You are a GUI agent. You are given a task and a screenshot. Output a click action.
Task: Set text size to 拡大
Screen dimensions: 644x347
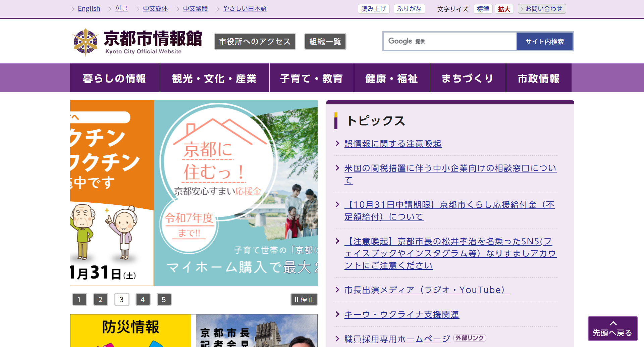(x=504, y=9)
